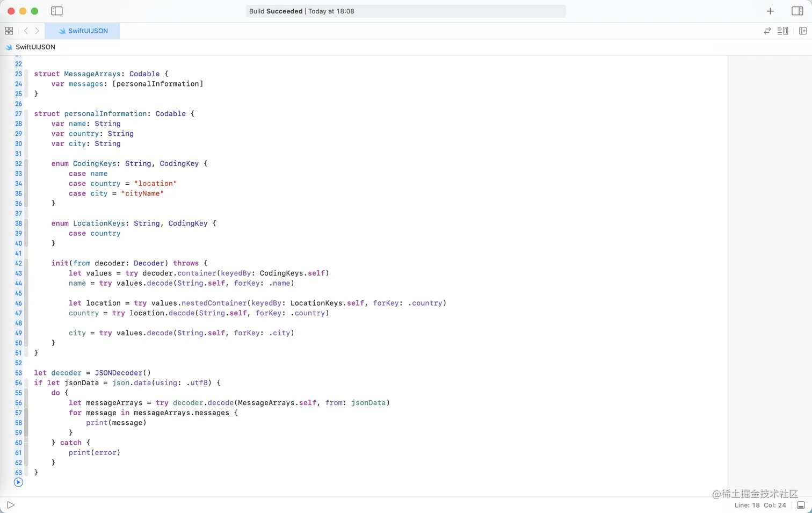
Task: Click the nestedContainer method call
Action: (214, 304)
